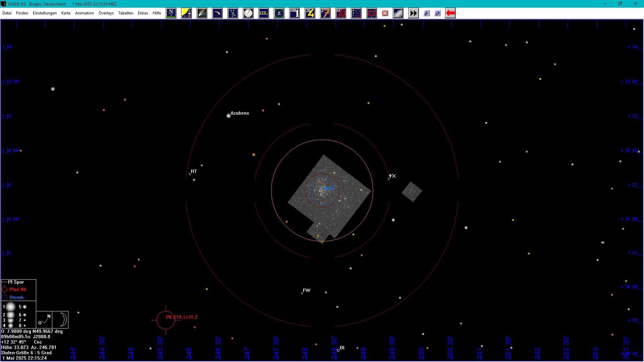This screenshot has height=362, width=644.
Task: Click the Acubens star label
Action: (x=239, y=113)
